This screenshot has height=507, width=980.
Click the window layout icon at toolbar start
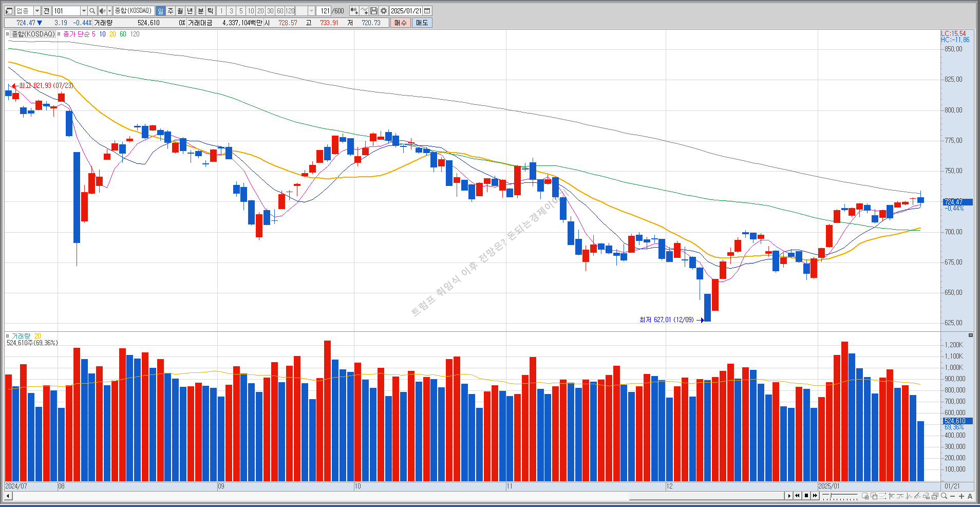[9, 11]
